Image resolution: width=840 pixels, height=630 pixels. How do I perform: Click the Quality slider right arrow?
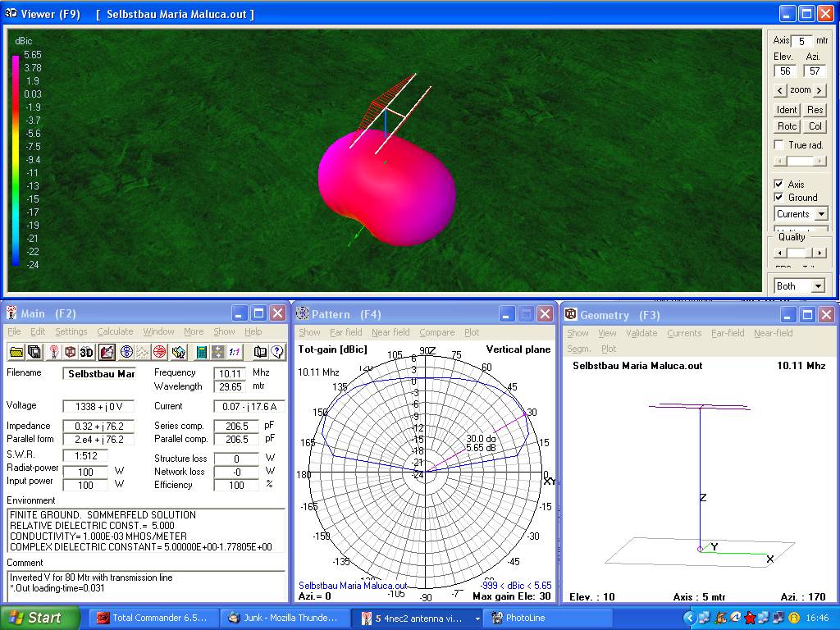[821, 253]
